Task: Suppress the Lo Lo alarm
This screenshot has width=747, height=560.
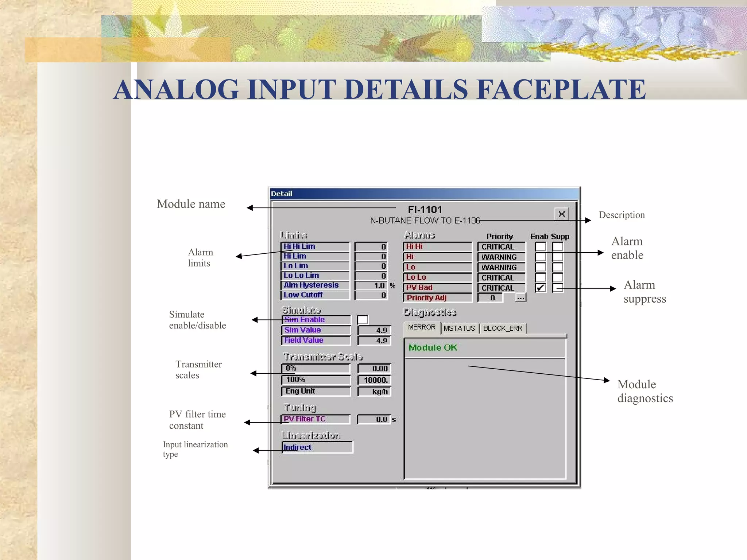Action: coord(558,277)
